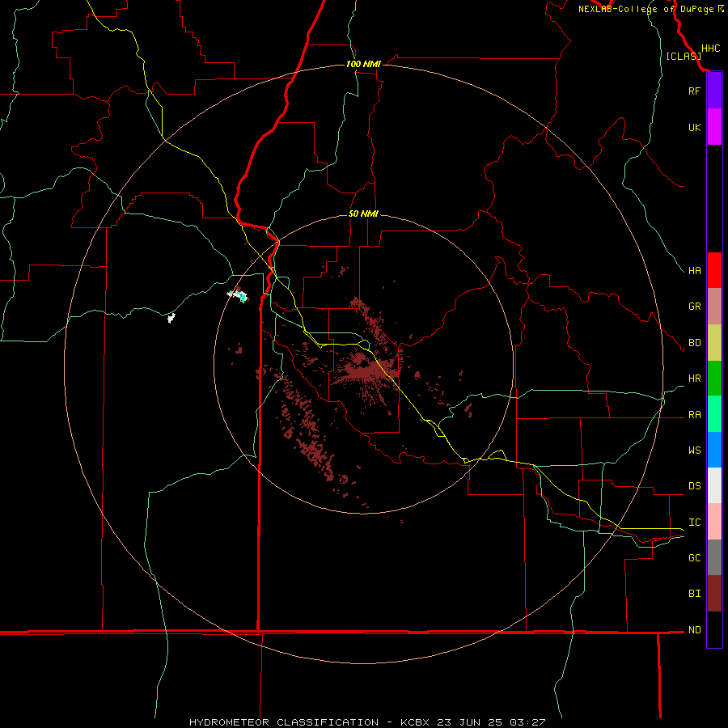Select the BD yellow legend swatch
Viewport: 728px width, 728px height.
[x=714, y=343]
